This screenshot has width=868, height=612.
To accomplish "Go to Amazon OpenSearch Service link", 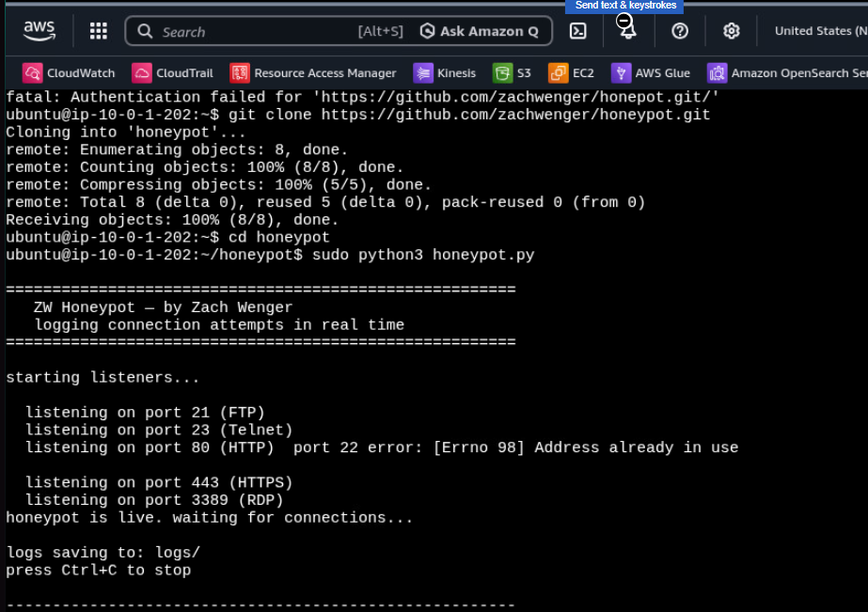I will coord(799,73).
